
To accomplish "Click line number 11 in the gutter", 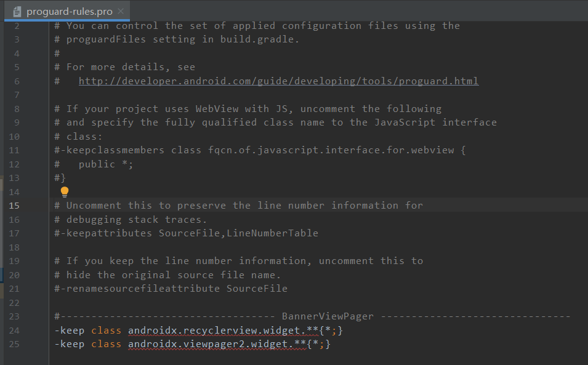I will click(14, 150).
